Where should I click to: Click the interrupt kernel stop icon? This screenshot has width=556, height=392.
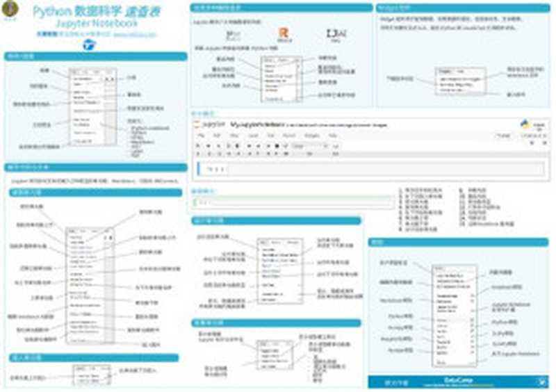(x=277, y=146)
